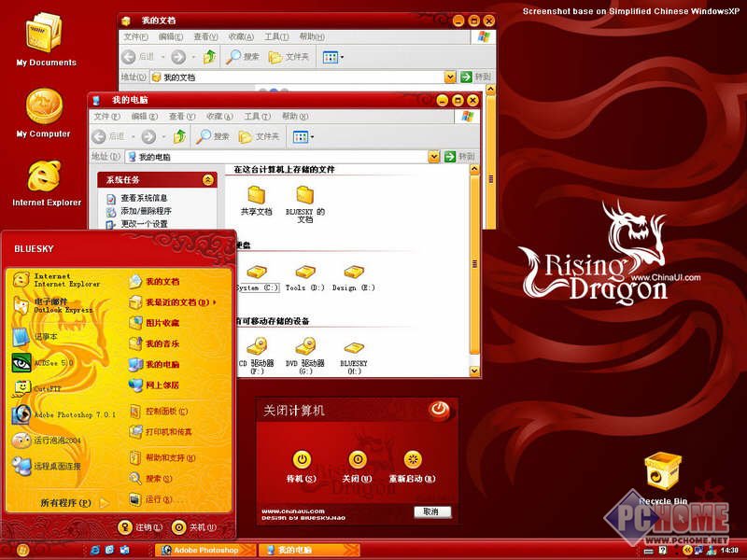This screenshot has width=747, height=560.
Task: Launch Adobe Photoshop 7.0.1 from start menu
Action: click(x=63, y=414)
